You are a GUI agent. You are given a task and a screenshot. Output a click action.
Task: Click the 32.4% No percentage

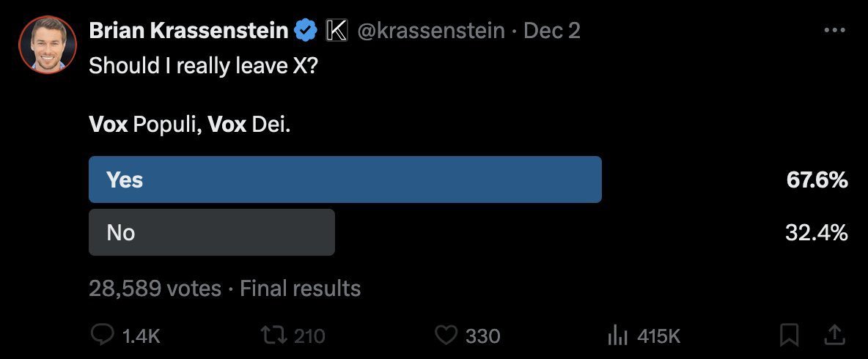coord(817,233)
